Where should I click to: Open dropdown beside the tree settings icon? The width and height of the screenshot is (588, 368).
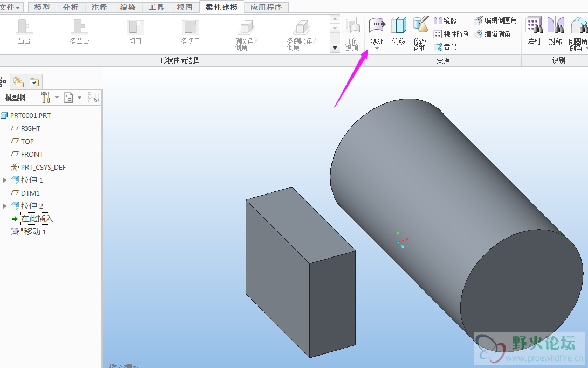click(x=57, y=98)
